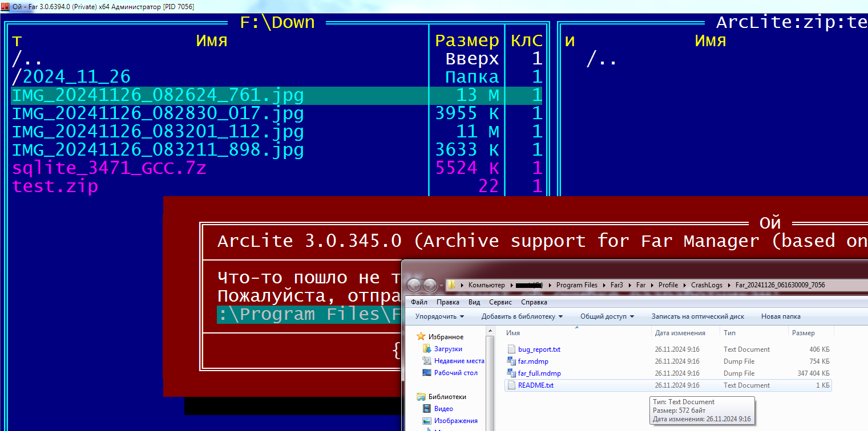Open the Файл menu
This screenshot has height=431, width=868.
click(418, 302)
